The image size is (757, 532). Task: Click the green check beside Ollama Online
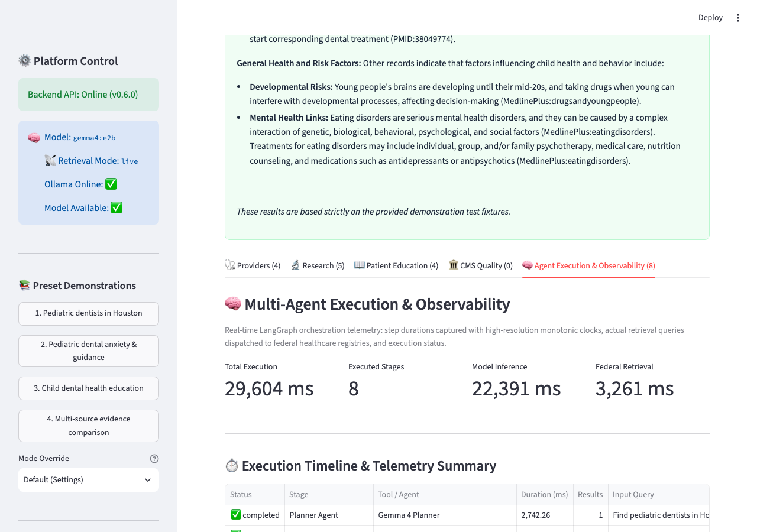coord(111,184)
